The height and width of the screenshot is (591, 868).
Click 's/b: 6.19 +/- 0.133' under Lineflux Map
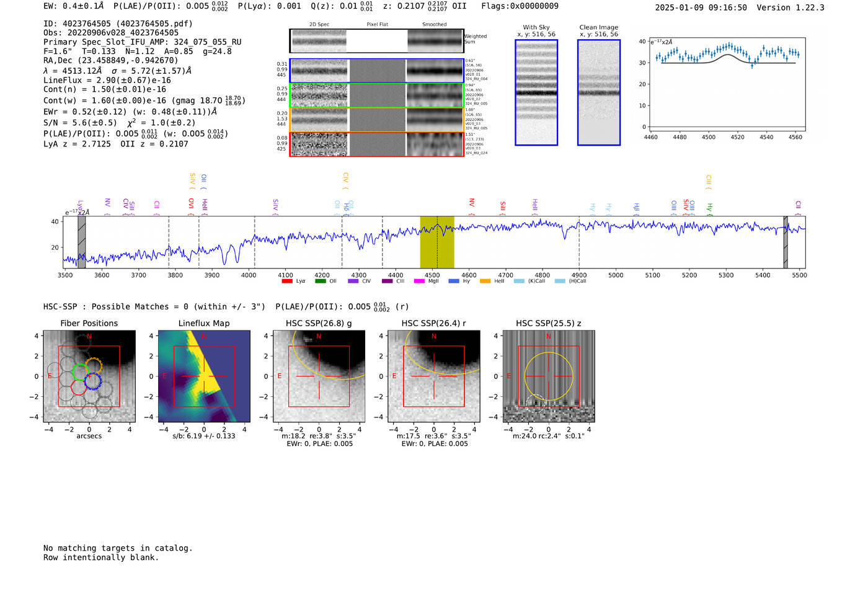tap(204, 436)
